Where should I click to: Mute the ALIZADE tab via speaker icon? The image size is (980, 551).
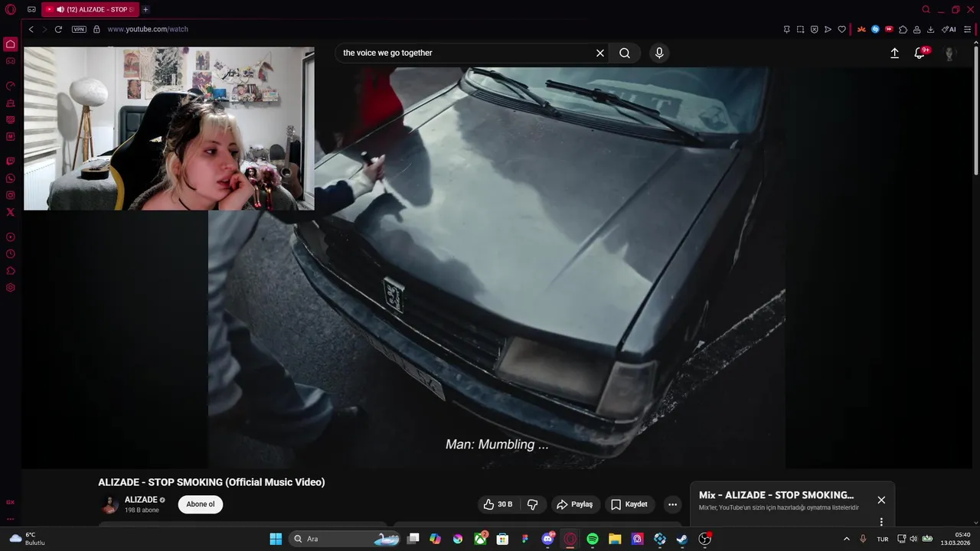pyautogui.click(x=60, y=10)
